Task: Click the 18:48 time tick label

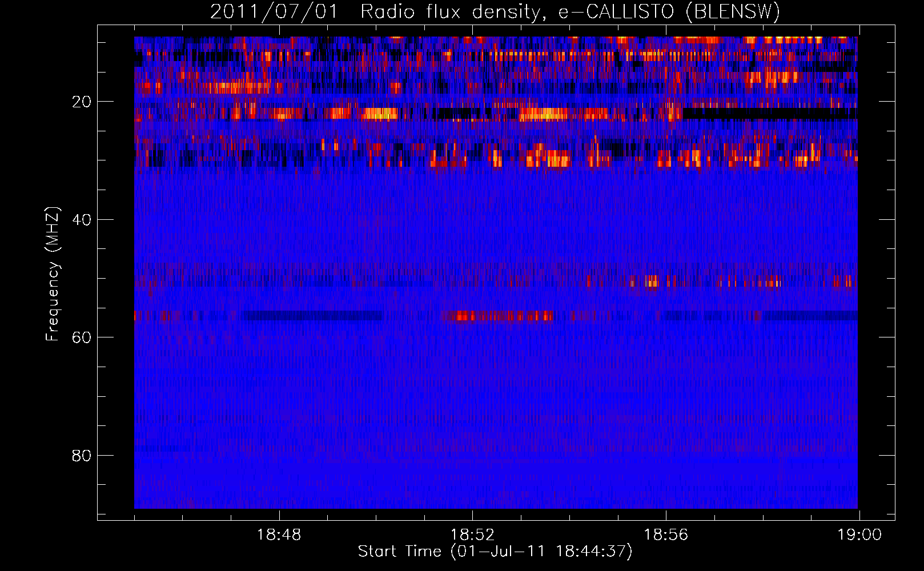Action: 279,535
